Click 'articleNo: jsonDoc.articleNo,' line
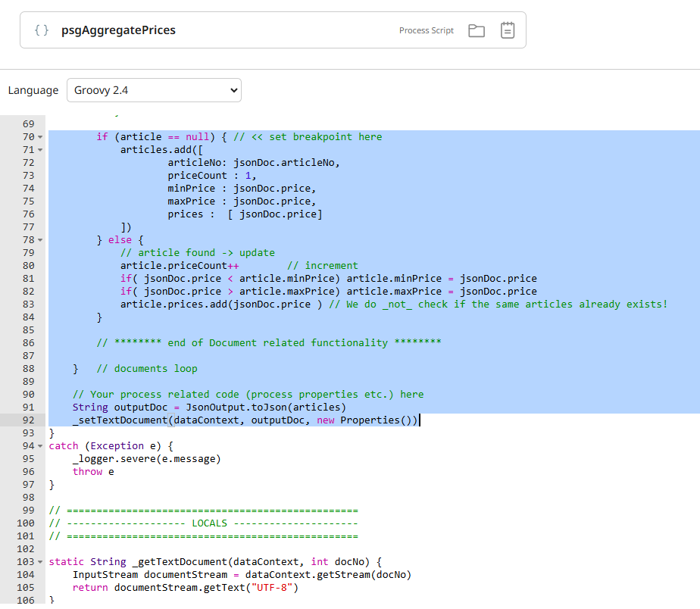The height and width of the screenshot is (609, 700). point(254,163)
